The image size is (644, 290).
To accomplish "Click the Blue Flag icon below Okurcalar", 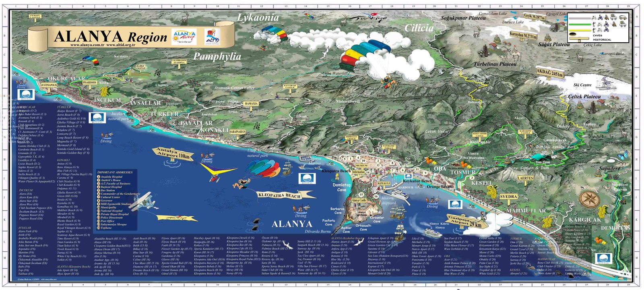I will (x=26, y=95).
